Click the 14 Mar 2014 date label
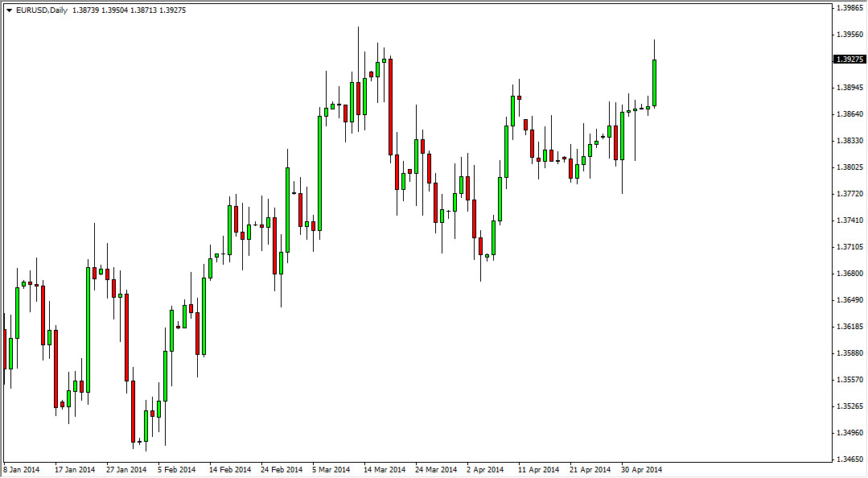This screenshot has width=868, height=478. [x=385, y=470]
